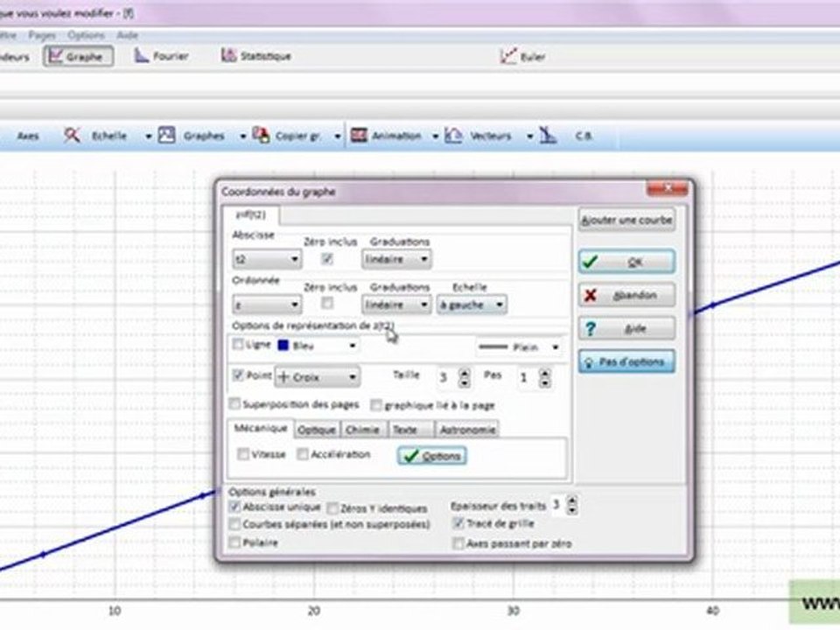Click the Taille value field

(x=447, y=378)
